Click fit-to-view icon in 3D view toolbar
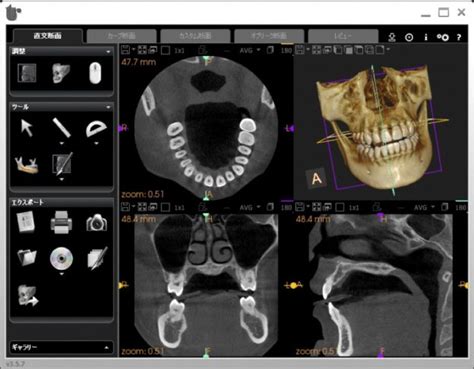The image size is (474, 369). [317, 50]
